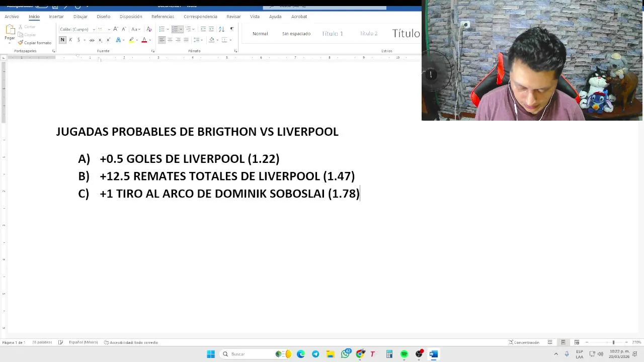
Task: Toggle underline (S) formatting
Action: pyautogui.click(x=78, y=40)
